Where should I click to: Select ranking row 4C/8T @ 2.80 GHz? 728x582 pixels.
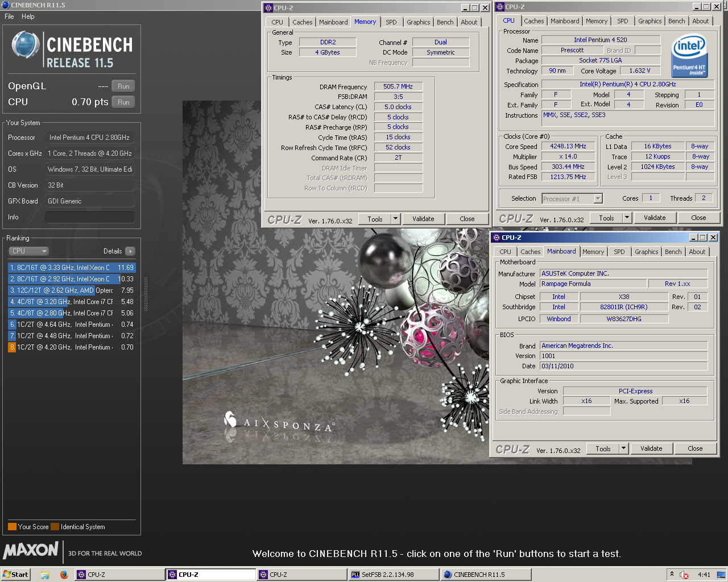click(72, 313)
